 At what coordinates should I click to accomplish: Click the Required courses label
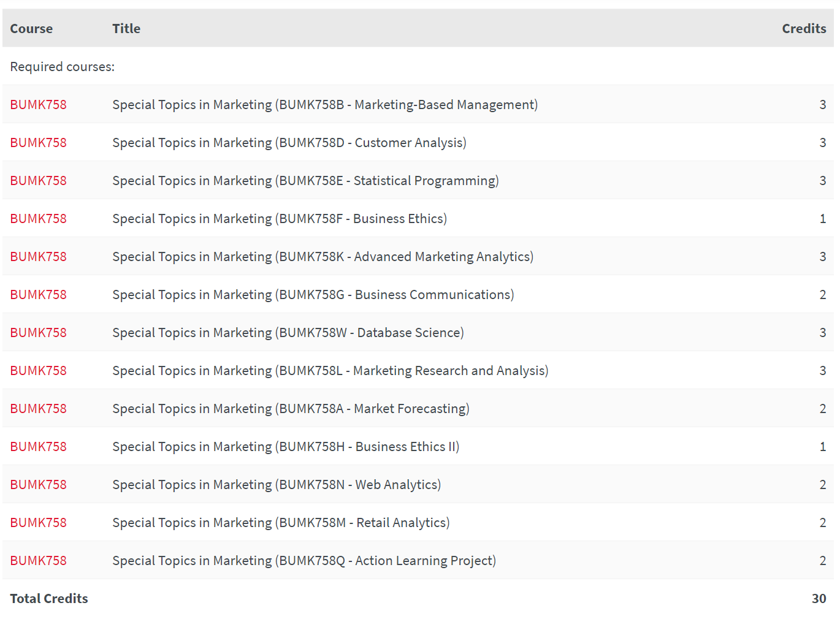point(62,67)
